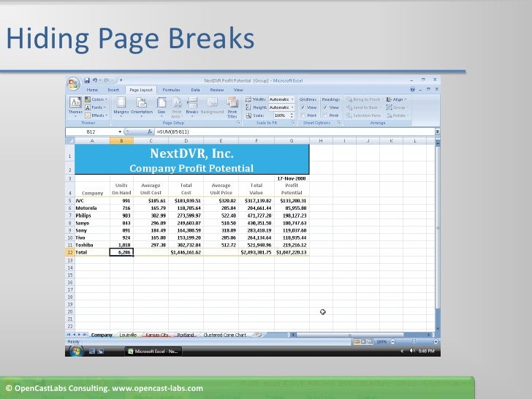The width and height of the screenshot is (532, 399).
Task: Toggle the Headings Print checkbox
Action: pyautogui.click(x=325, y=115)
